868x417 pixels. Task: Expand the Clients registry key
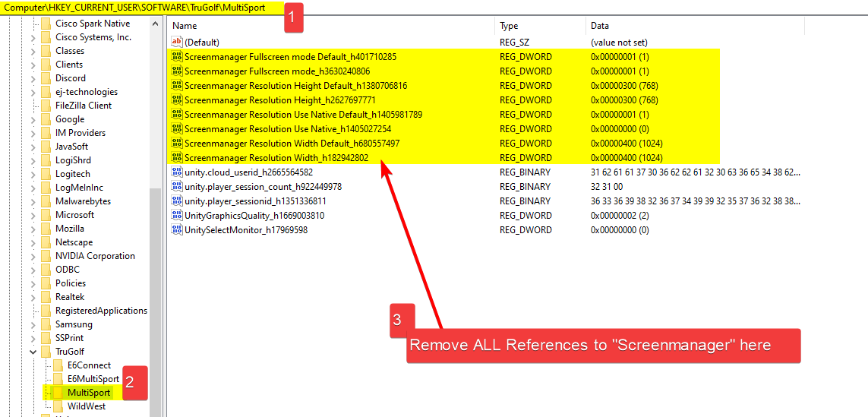coord(33,65)
